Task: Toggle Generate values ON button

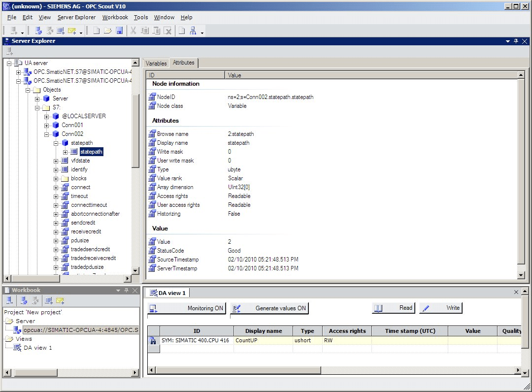Action: point(269,308)
